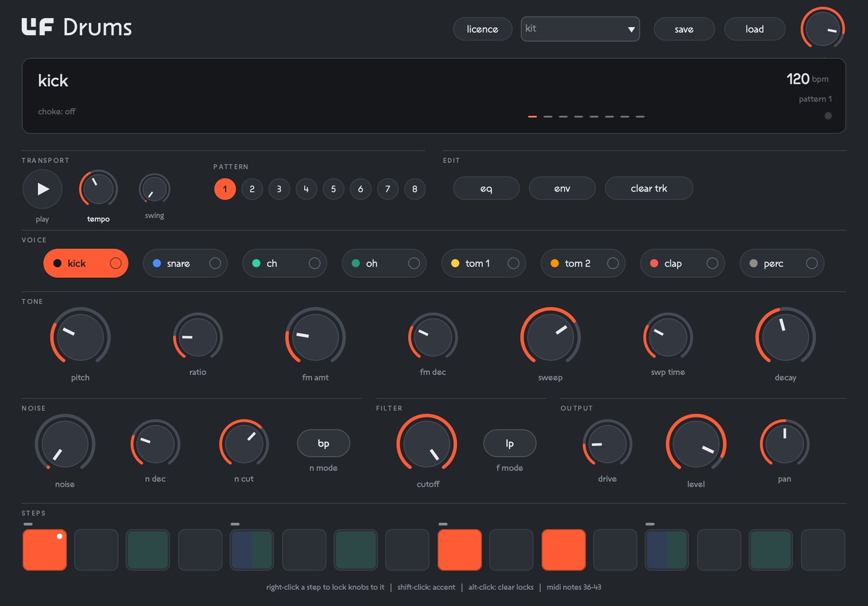Screen dimensions: 868x606
Task: Start playback with the play button
Action: pos(42,189)
